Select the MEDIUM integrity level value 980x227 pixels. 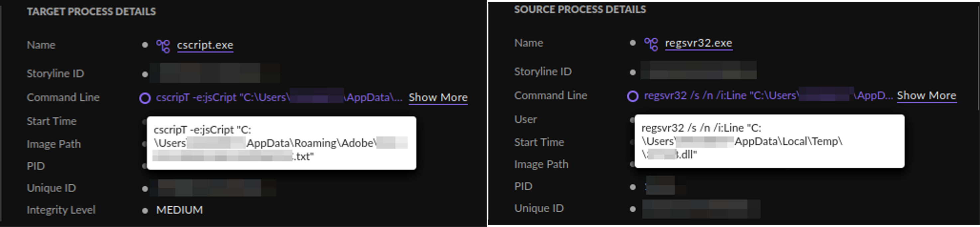click(179, 210)
